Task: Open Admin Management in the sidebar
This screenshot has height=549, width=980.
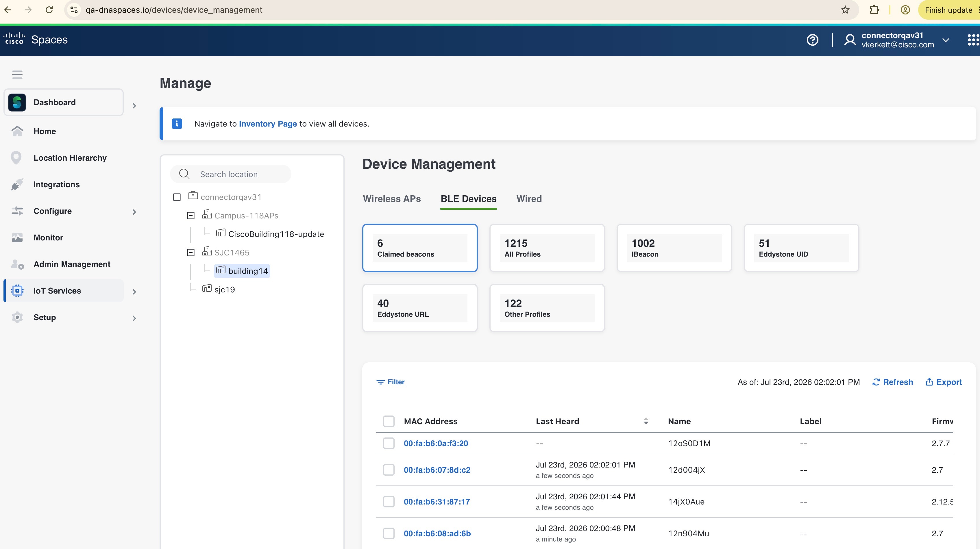Action: tap(72, 264)
